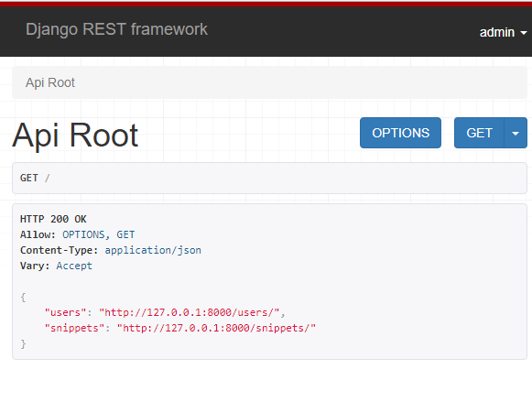Viewport: 532px width, 402px height.
Task: Click the Allow: OPTIONS, GET header
Action: pos(77,234)
